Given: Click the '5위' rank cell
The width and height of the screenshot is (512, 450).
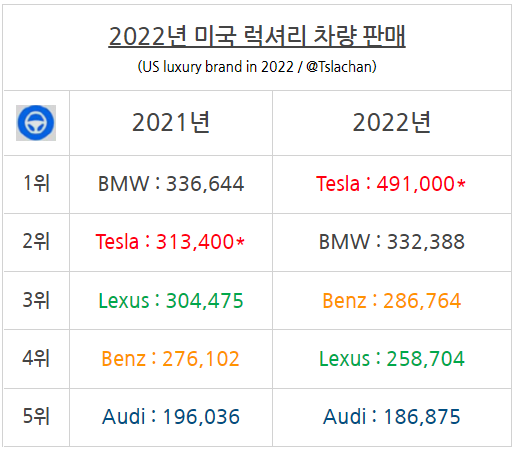Looking at the screenshot, I should (x=36, y=416).
